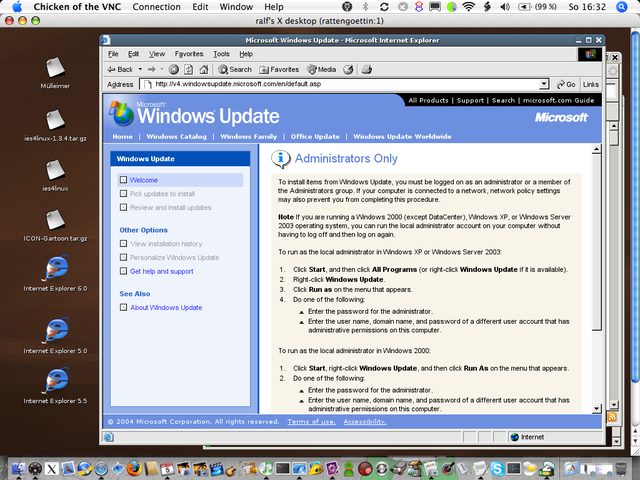640x480 pixels.
Task: Refresh the page with the Refresh icon
Action: tap(189, 69)
